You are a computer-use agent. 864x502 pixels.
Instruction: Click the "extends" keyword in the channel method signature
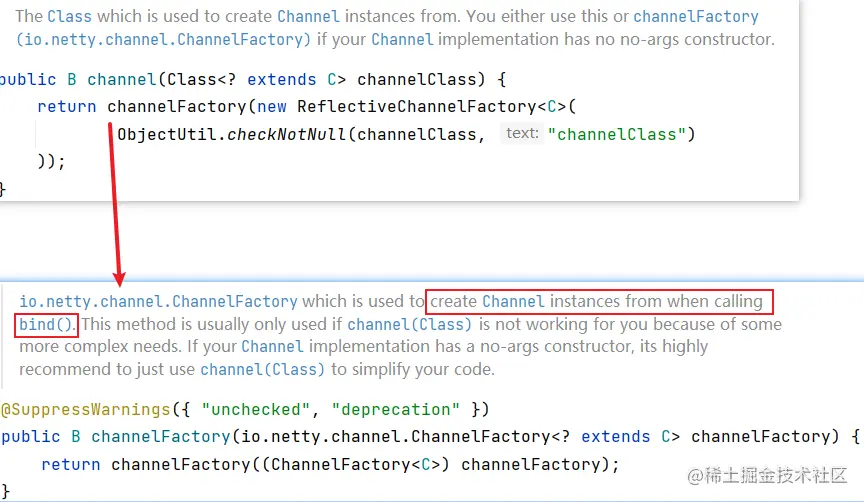[x=282, y=79]
